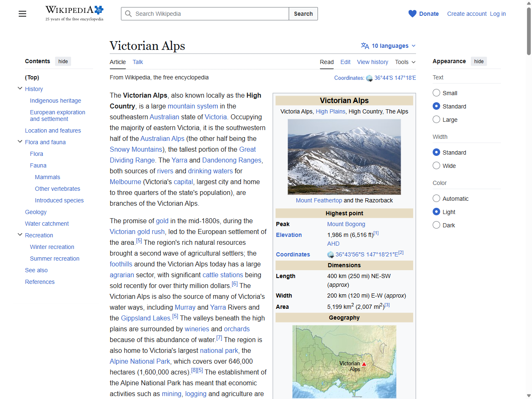
Task: Select the Edit tab
Action: tap(345, 62)
